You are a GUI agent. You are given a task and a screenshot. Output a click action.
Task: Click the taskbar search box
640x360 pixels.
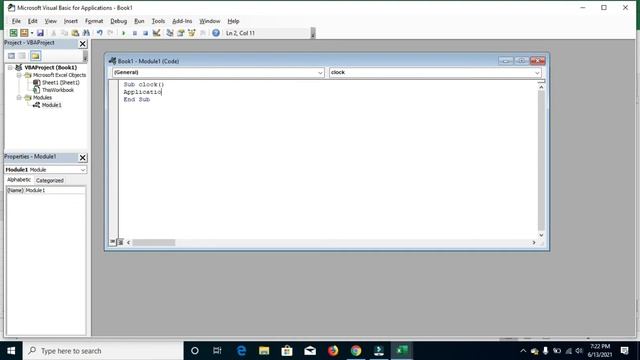click(x=103, y=351)
